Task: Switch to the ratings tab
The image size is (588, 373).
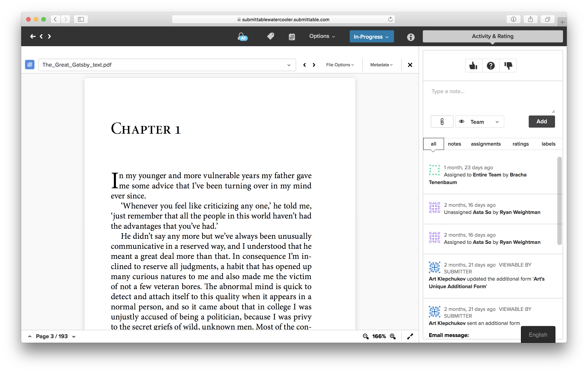Action: (x=520, y=144)
